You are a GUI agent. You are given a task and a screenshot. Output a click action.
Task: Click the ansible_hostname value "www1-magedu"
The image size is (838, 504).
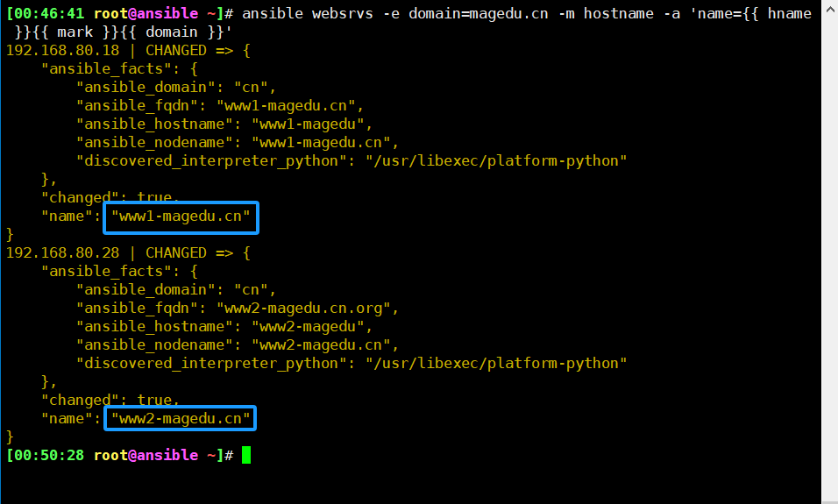308,124
